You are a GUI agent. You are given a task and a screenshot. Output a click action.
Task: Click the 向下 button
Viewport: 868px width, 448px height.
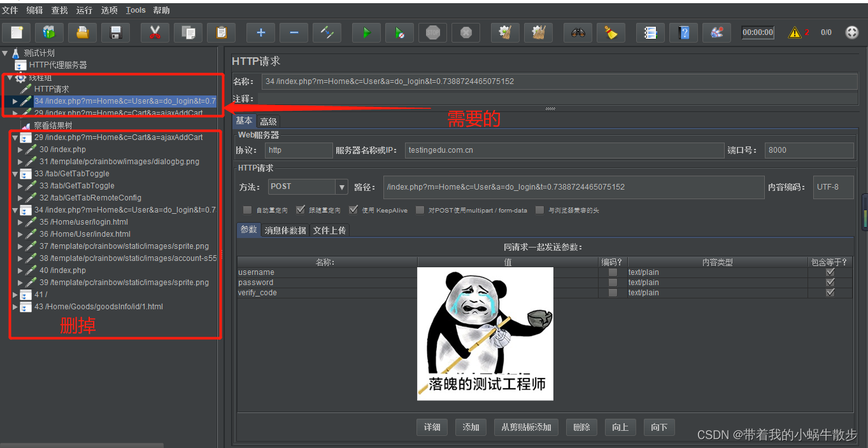point(659,427)
